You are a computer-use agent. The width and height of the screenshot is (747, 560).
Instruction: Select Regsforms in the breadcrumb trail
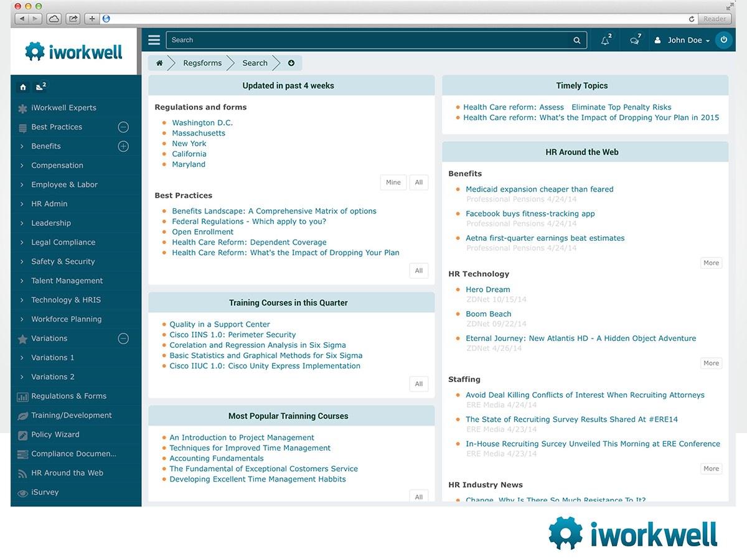tap(202, 63)
